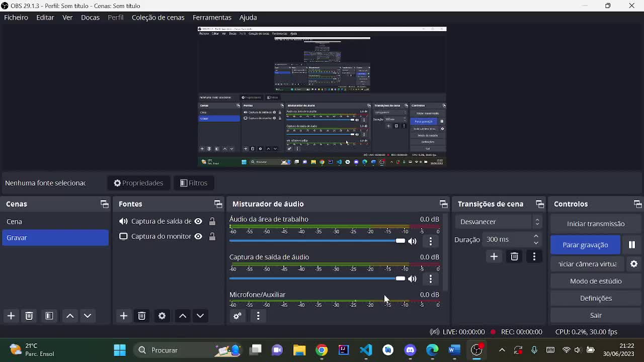This screenshot has width=644, height=362.
Task: Open virtual camera settings gear
Action: pyautogui.click(x=633, y=264)
